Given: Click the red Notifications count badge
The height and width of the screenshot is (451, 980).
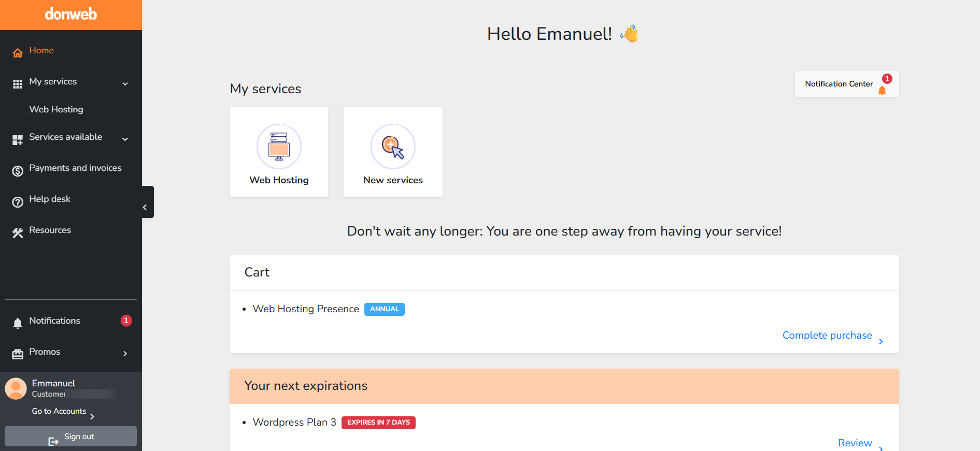Looking at the screenshot, I should click(126, 321).
